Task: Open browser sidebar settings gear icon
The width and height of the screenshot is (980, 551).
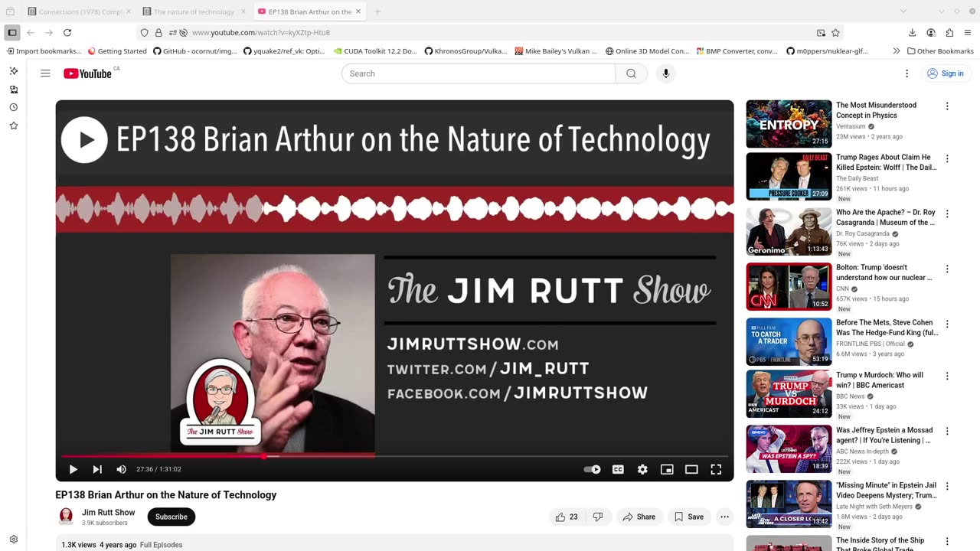Action: (x=13, y=540)
